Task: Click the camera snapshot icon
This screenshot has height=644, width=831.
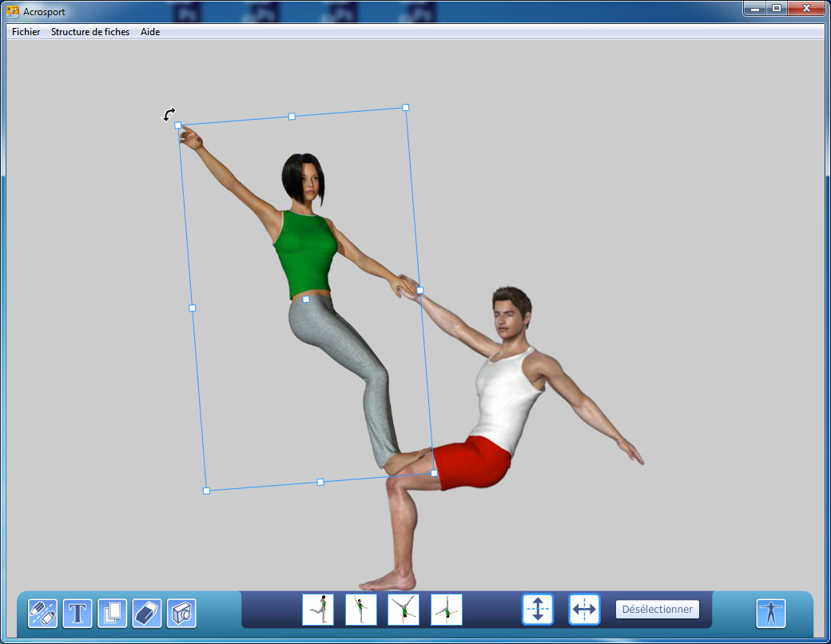Action: (x=181, y=613)
